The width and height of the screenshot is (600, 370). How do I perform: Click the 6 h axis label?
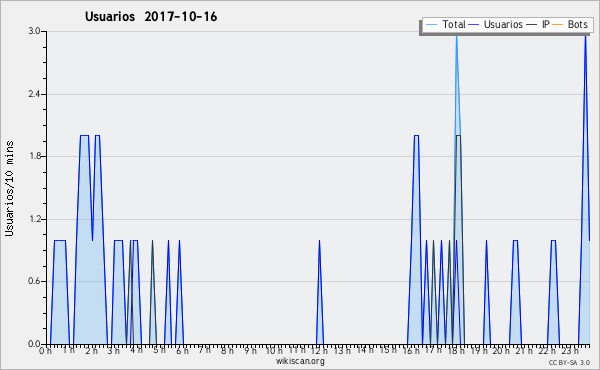(182, 350)
